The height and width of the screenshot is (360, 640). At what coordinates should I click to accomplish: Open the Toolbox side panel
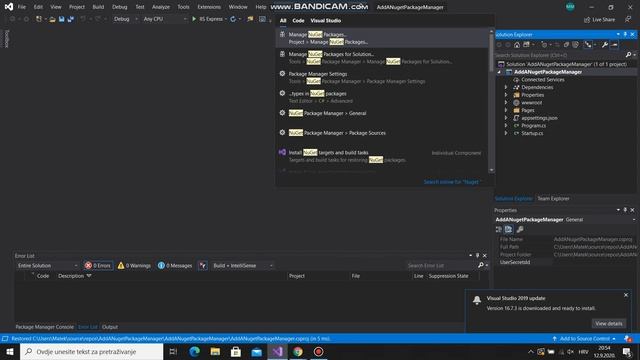[7, 39]
